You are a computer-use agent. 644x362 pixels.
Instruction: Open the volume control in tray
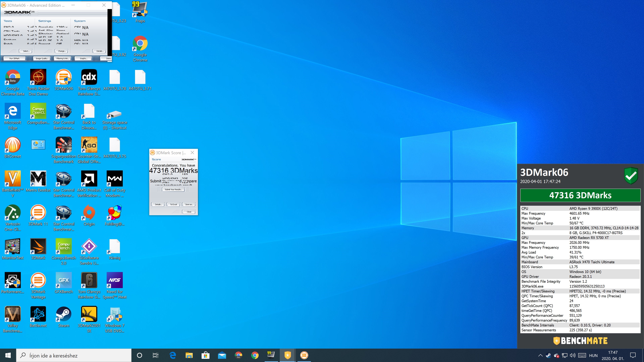pyautogui.click(x=573, y=355)
